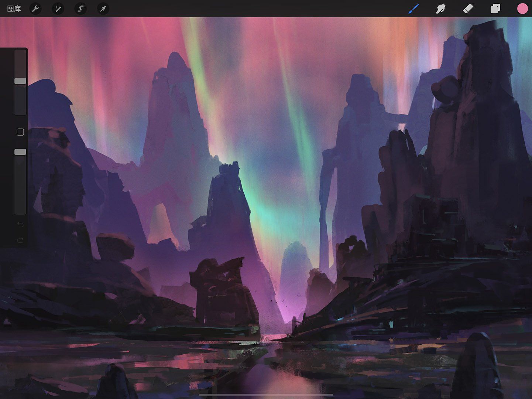
Task: Tap 图库 to return to the Gallery
Action: point(14,8)
